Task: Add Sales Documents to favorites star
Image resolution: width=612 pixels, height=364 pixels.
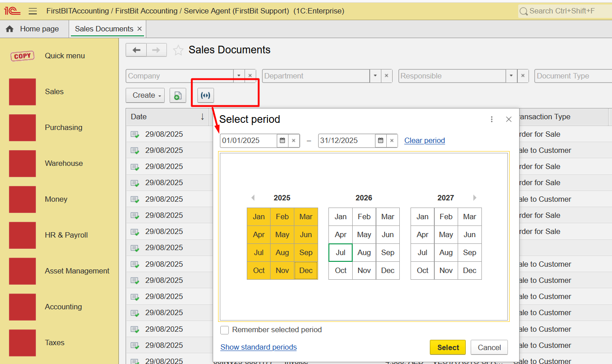Action: [x=178, y=50]
